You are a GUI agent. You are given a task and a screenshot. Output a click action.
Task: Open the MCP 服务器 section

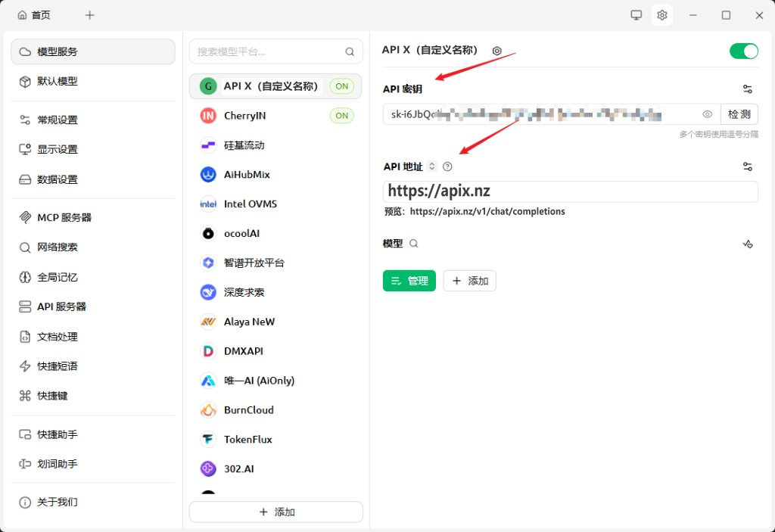[x=93, y=217]
